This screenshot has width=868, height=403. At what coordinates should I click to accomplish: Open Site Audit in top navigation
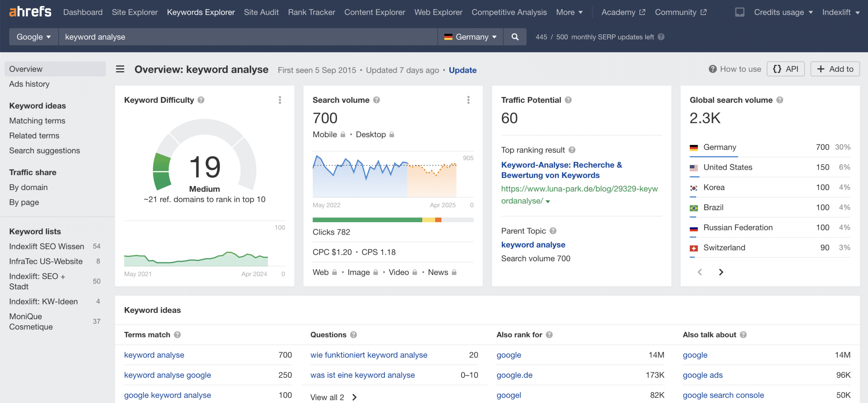click(x=261, y=12)
